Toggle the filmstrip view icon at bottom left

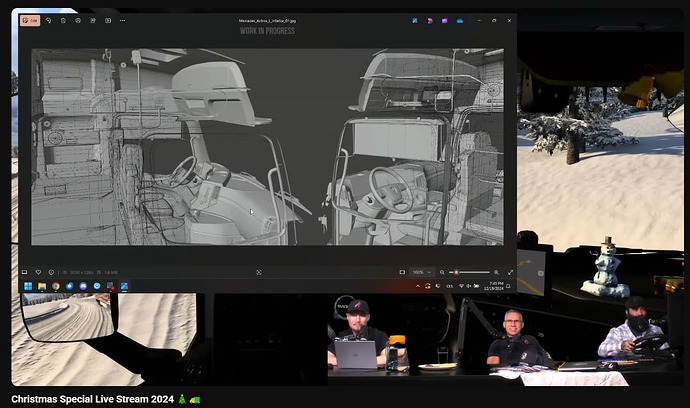pyautogui.click(x=24, y=272)
